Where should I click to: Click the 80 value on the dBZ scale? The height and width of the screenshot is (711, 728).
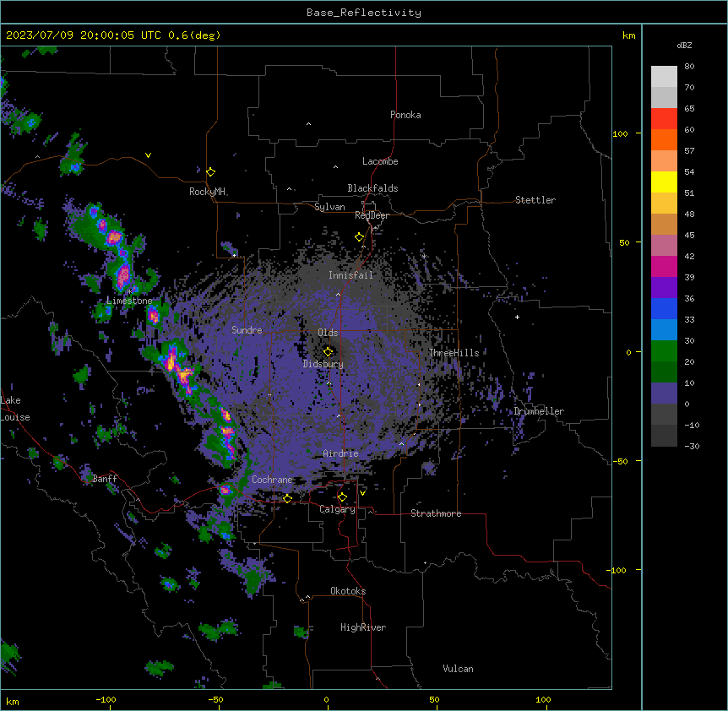point(689,67)
